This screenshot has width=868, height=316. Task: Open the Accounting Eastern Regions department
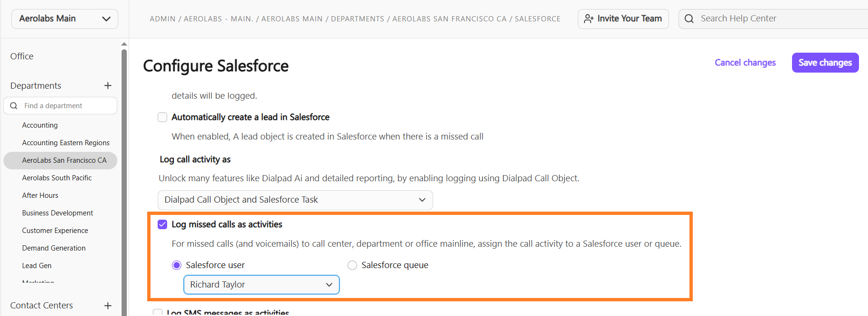tap(66, 142)
